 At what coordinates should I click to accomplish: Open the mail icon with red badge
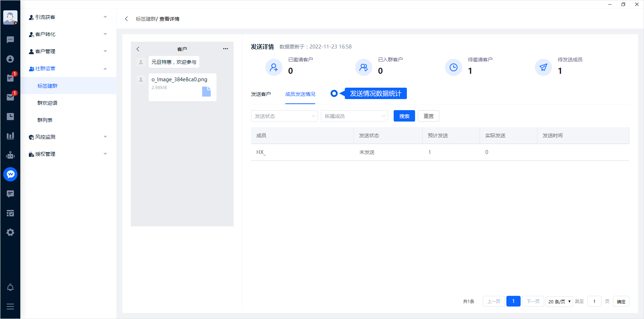pyautogui.click(x=10, y=97)
